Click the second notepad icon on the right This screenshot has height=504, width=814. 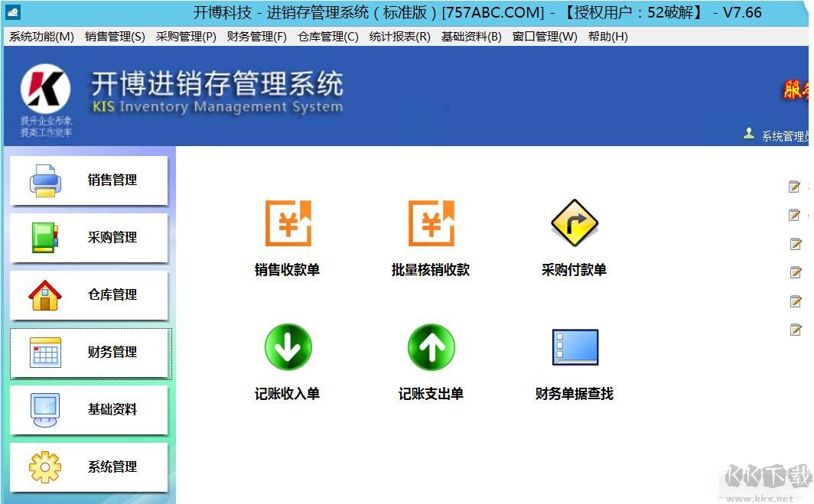point(794,215)
